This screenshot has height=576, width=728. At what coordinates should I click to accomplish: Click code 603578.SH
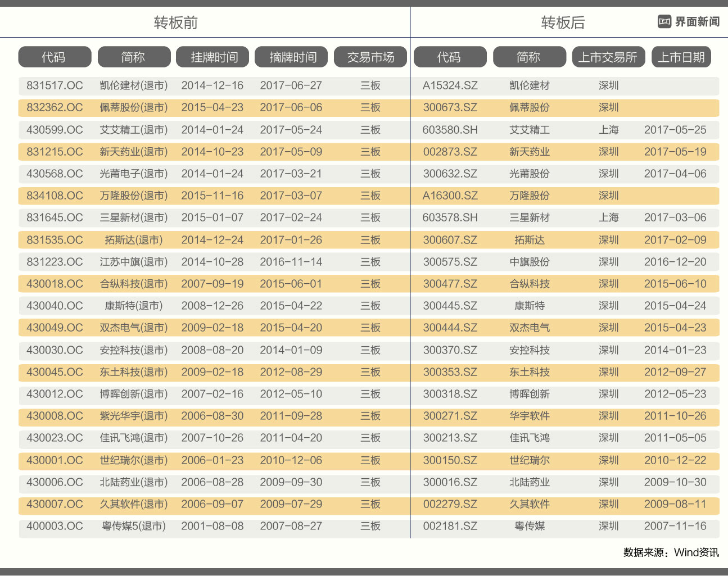450,217
